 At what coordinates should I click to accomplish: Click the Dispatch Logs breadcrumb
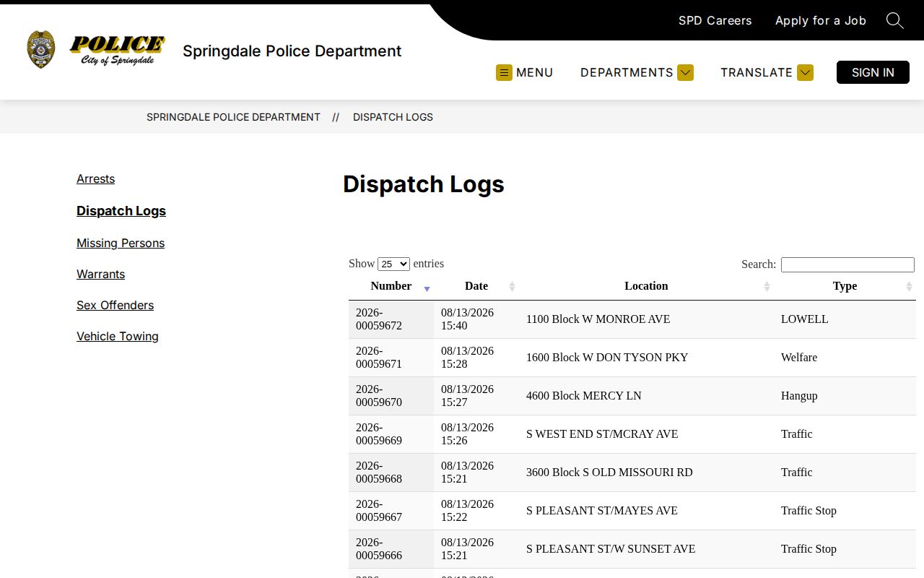[x=393, y=117]
